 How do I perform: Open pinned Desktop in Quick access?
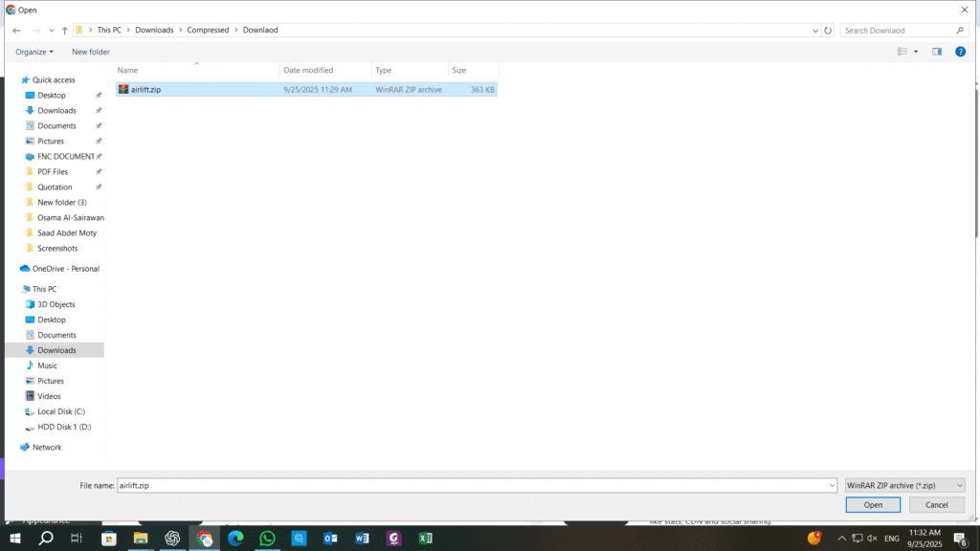(52, 95)
